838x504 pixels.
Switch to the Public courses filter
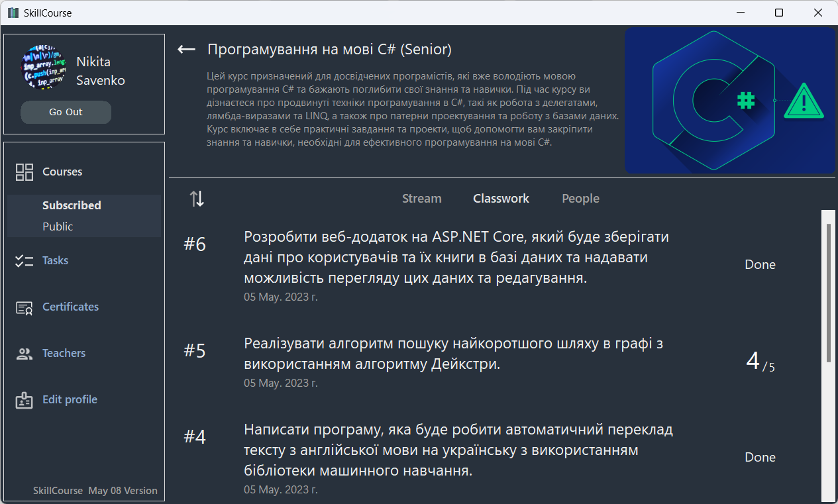coord(58,225)
